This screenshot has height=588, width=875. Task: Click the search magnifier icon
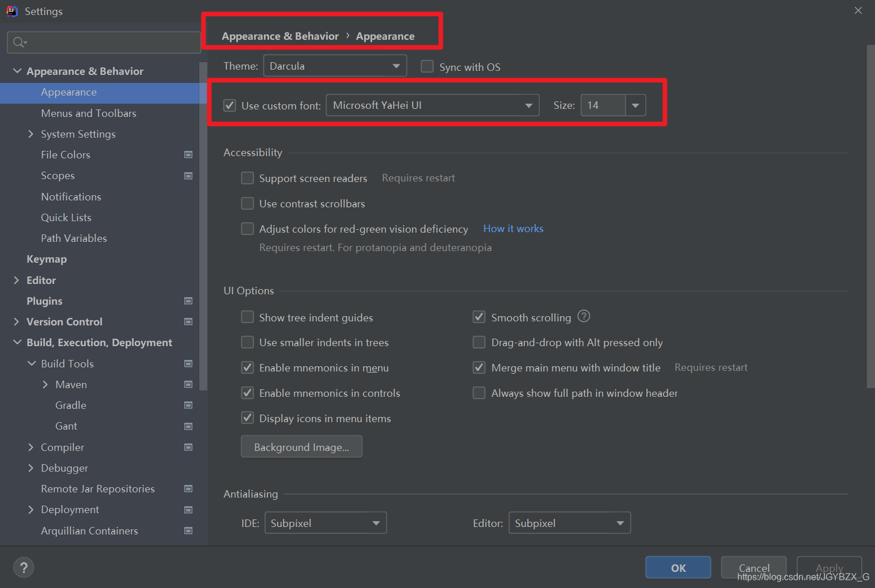click(20, 42)
